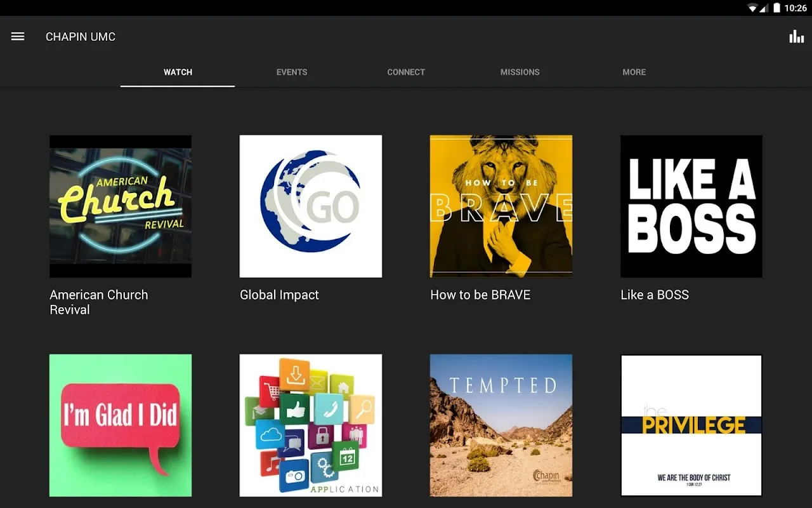Click the Global Impact title label

279,295
